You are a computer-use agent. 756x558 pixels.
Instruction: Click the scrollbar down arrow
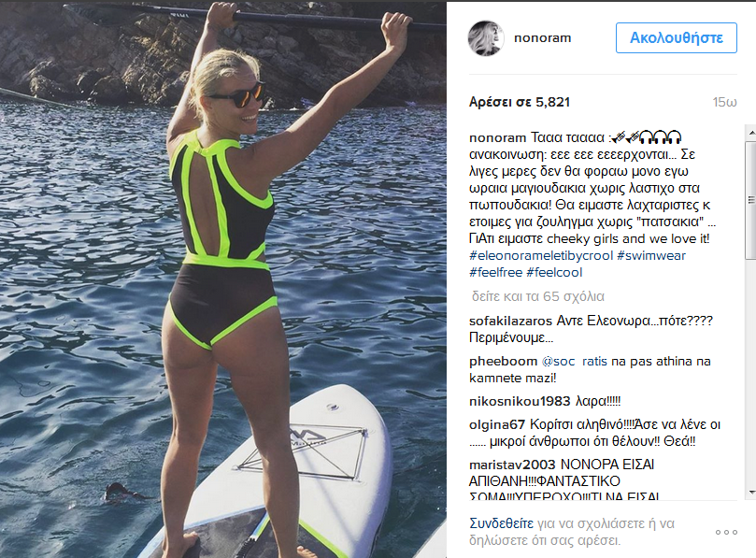click(x=751, y=493)
